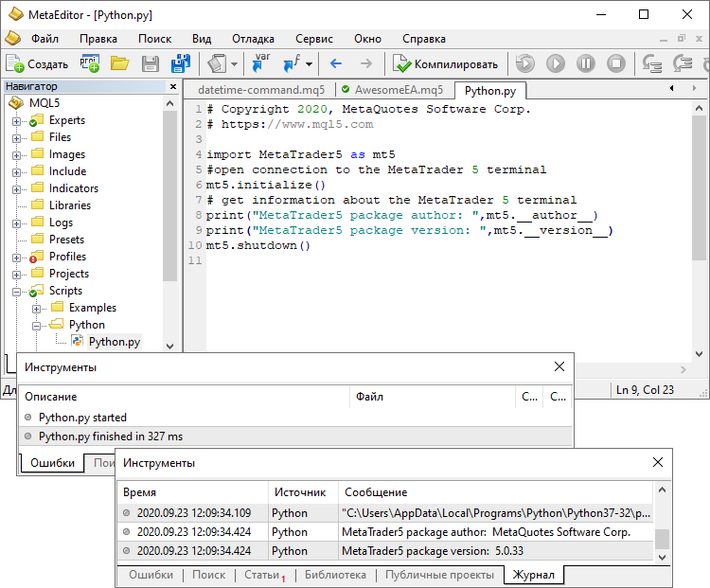The image size is (710, 588).
Task: Open the Справка menu
Action: (424, 39)
